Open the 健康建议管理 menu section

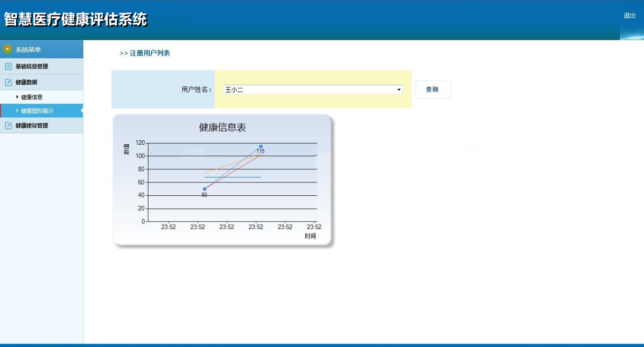32,125
